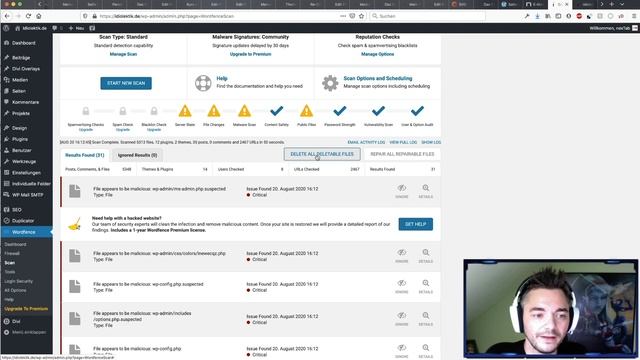Open the downloads arrow in browser toolbar
640x360 pixels.
tap(537, 16)
